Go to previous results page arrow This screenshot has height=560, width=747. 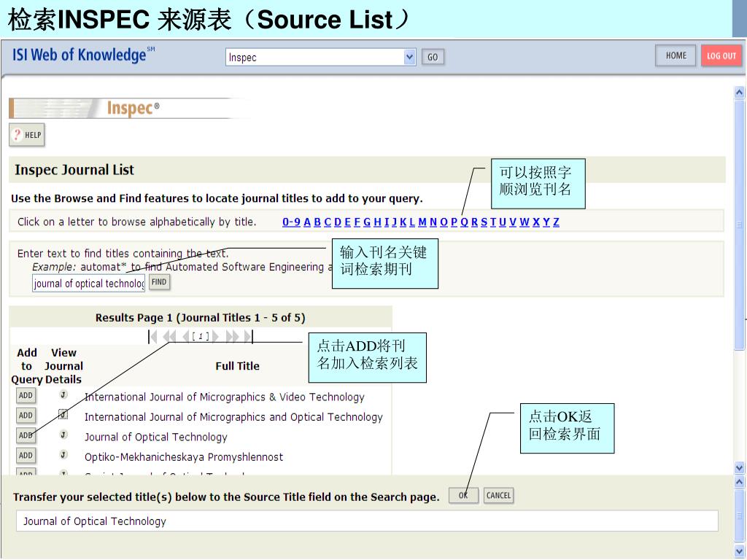tap(186, 337)
